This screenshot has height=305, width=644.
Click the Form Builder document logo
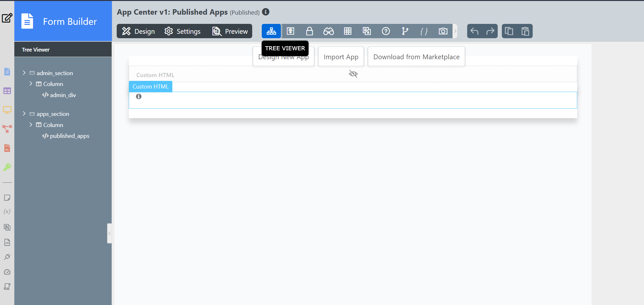click(x=27, y=21)
